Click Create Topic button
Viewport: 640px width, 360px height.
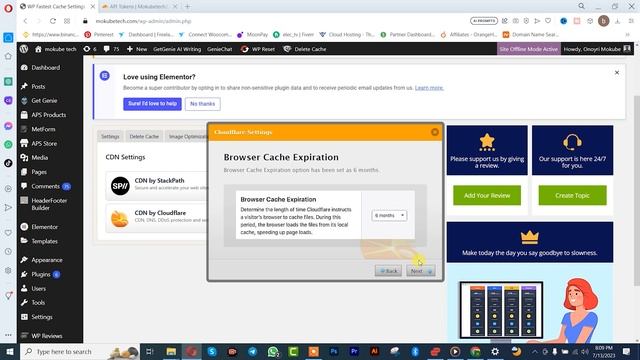(572, 196)
